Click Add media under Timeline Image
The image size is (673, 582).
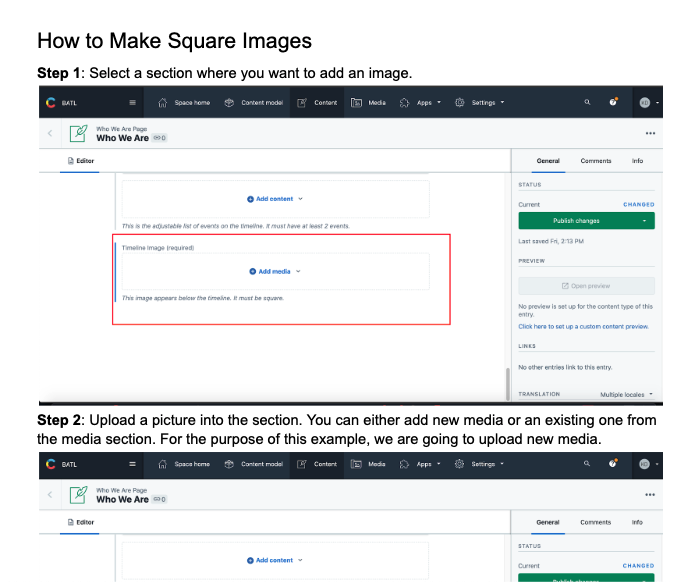click(275, 271)
